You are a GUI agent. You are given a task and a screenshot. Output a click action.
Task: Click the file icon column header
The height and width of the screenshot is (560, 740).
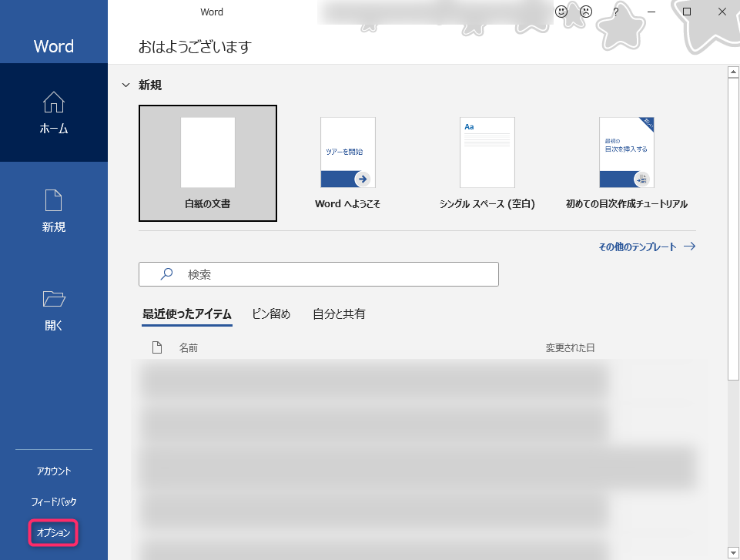point(157,347)
